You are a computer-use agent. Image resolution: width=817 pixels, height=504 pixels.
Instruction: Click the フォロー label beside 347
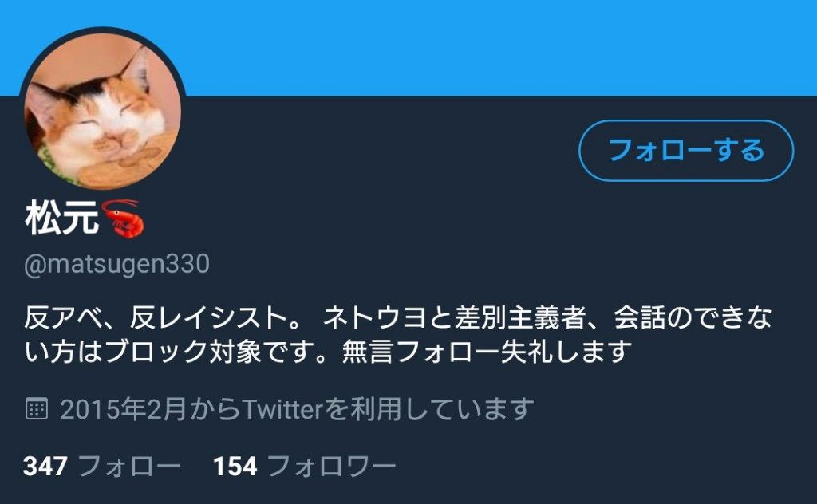tap(129, 466)
